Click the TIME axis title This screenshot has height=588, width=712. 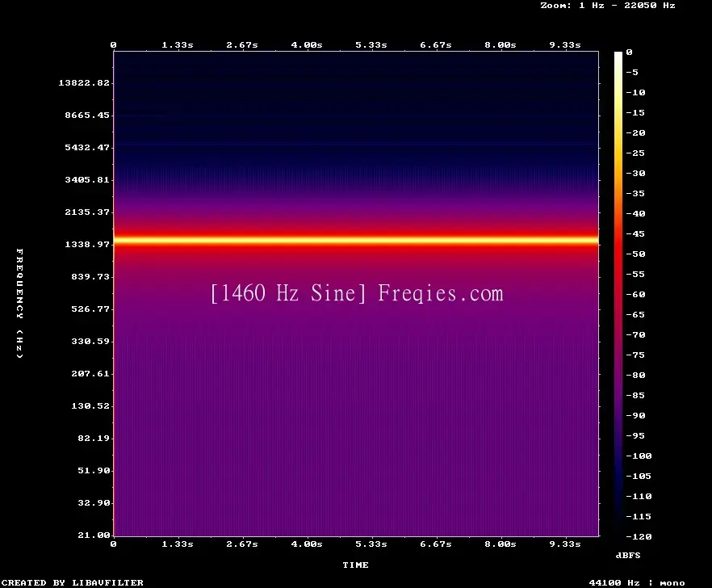(x=355, y=565)
